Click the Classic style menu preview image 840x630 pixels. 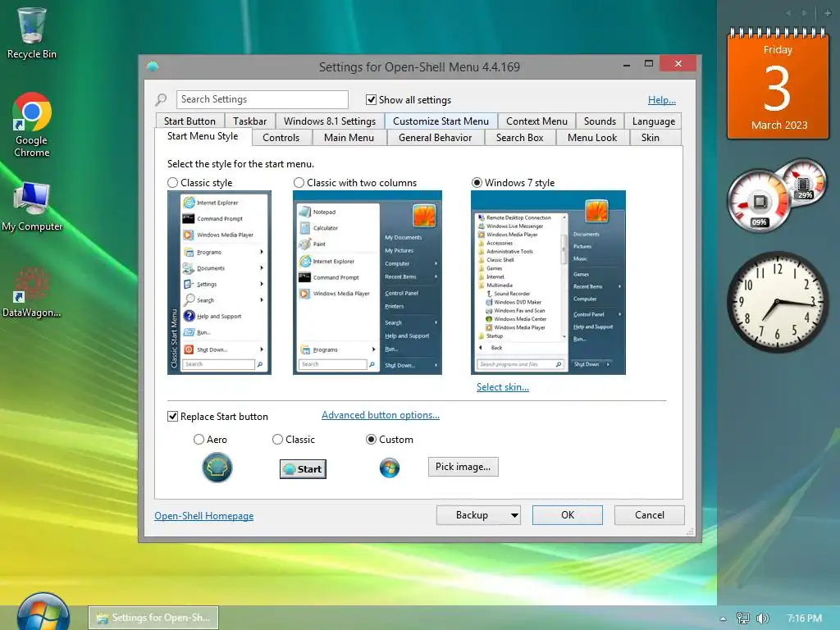pyautogui.click(x=219, y=282)
